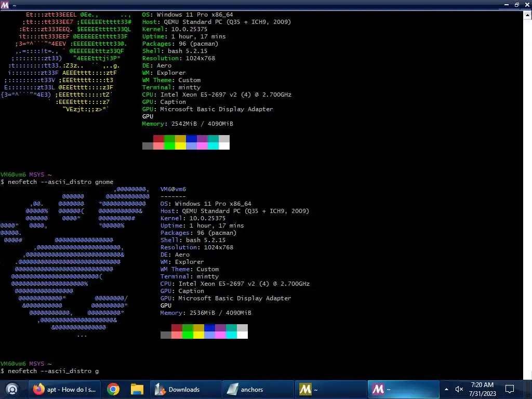Click the terminal scrollbar up arrow

coord(528,15)
